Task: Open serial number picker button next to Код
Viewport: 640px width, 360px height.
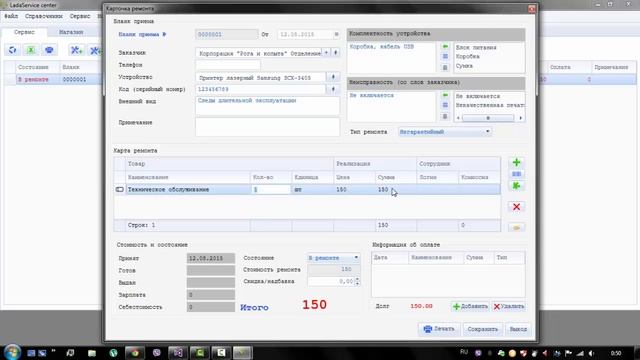Action: pos(333,89)
